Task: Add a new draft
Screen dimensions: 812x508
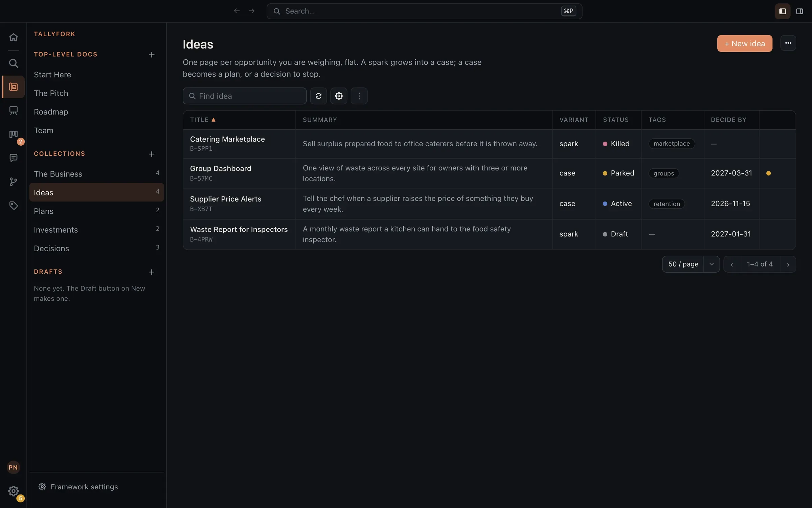Action: point(152,272)
